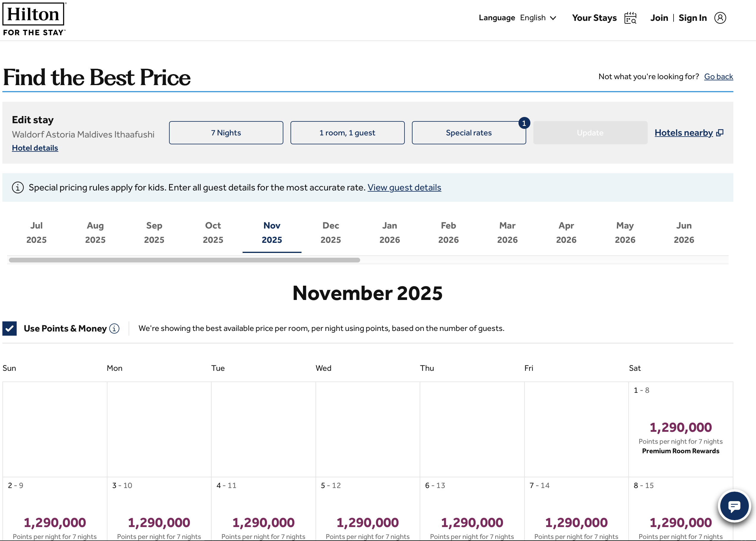Select the 5 - 12 Wednesday stay cell
The width and height of the screenshot is (756, 541).
point(368,509)
